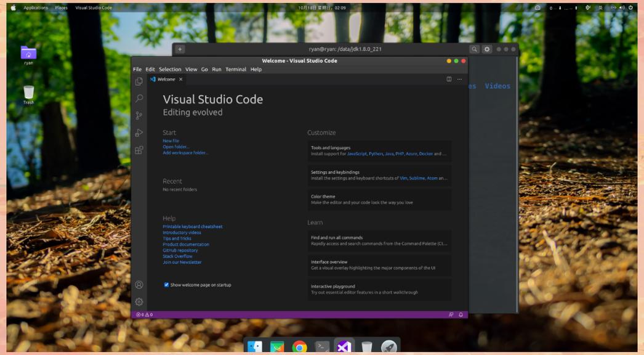Open the Search view in the activity bar

[x=139, y=99]
